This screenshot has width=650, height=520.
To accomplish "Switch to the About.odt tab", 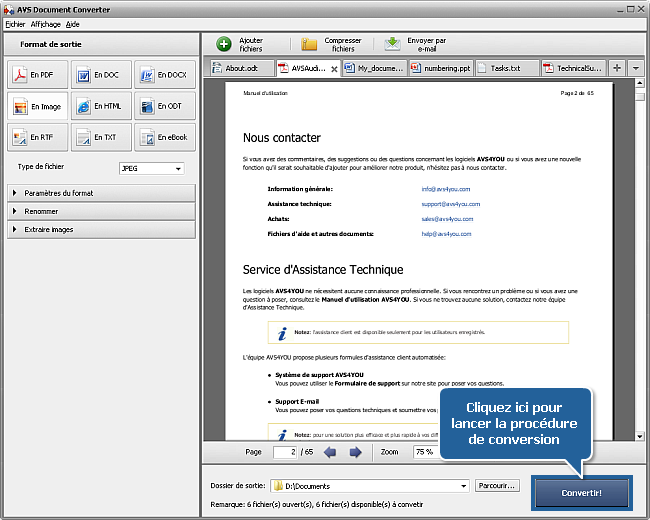I will click(242, 68).
